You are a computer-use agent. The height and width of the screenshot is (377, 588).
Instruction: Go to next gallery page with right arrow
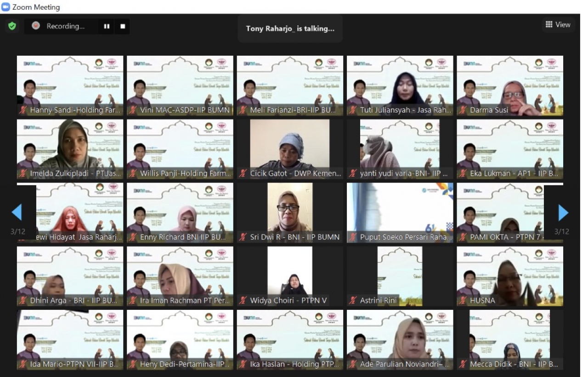tap(563, 212)
